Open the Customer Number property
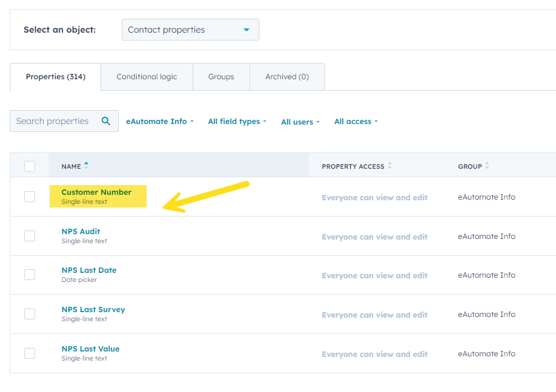The width and height of the screenshot is (556, 392). click(x=96, y=192)
